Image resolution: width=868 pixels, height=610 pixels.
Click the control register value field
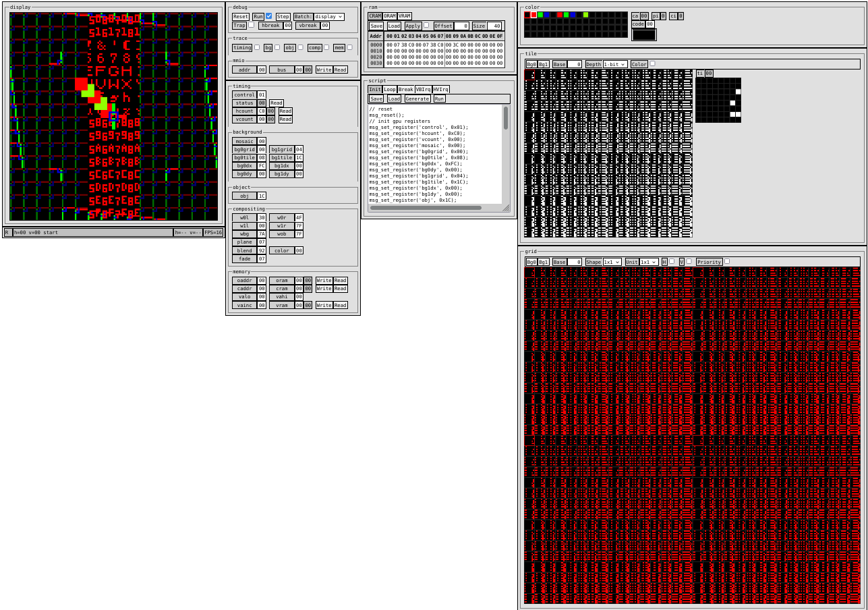click(x=262, y=95)
